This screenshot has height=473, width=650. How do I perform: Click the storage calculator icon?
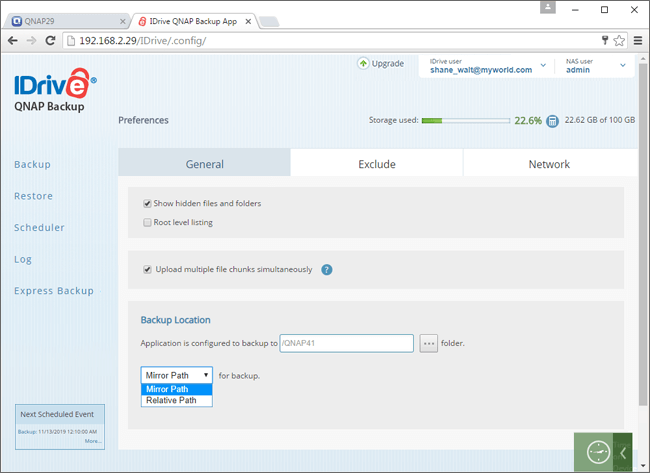click(552, 120)
